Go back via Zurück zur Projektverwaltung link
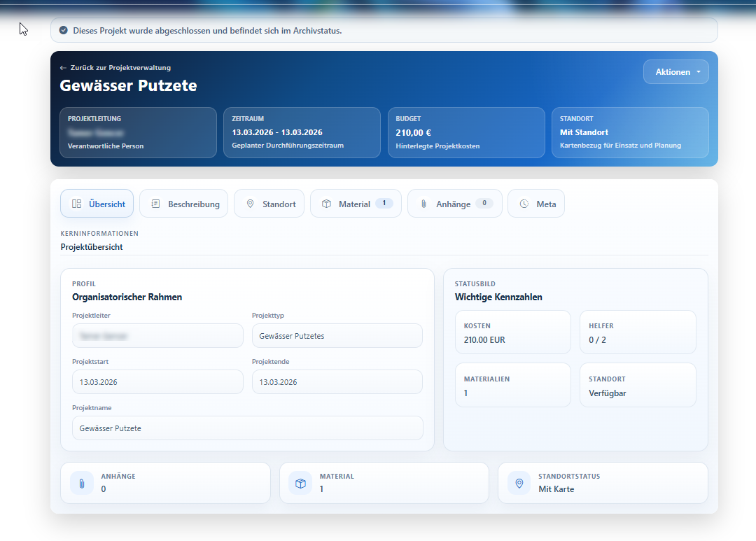This screenshot has width=756, height=541. tap(120, 67)
